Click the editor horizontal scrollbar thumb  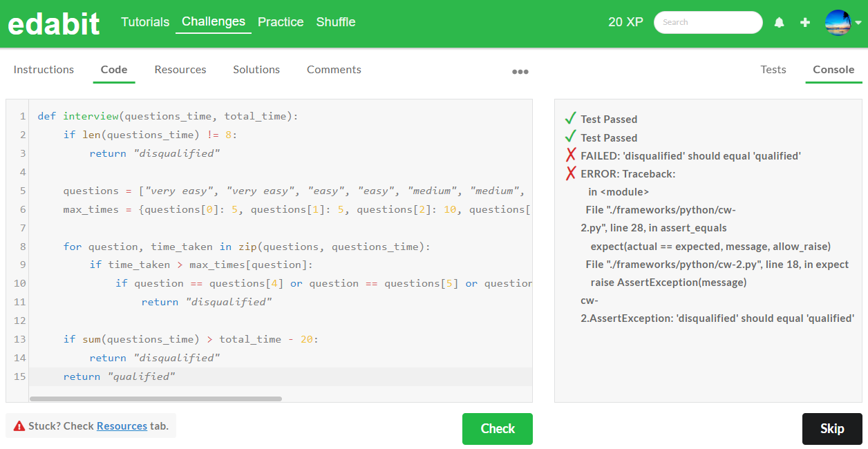155,399
